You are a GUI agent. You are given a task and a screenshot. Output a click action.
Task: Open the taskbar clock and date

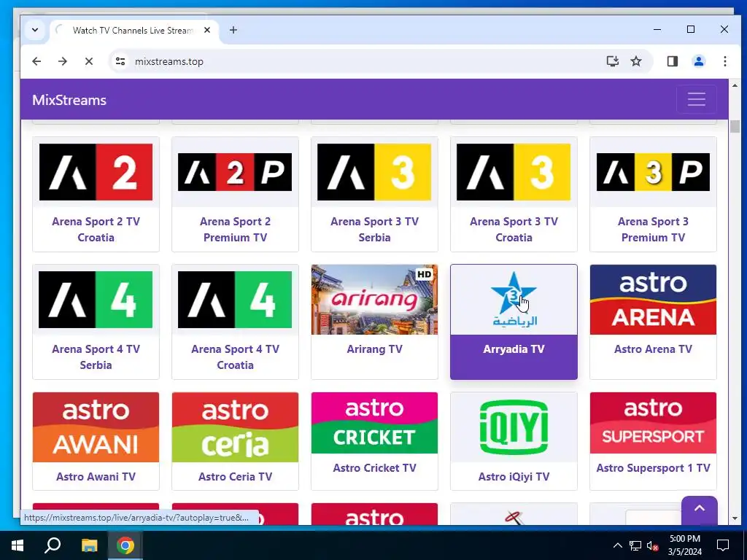(x=684, y=545)
